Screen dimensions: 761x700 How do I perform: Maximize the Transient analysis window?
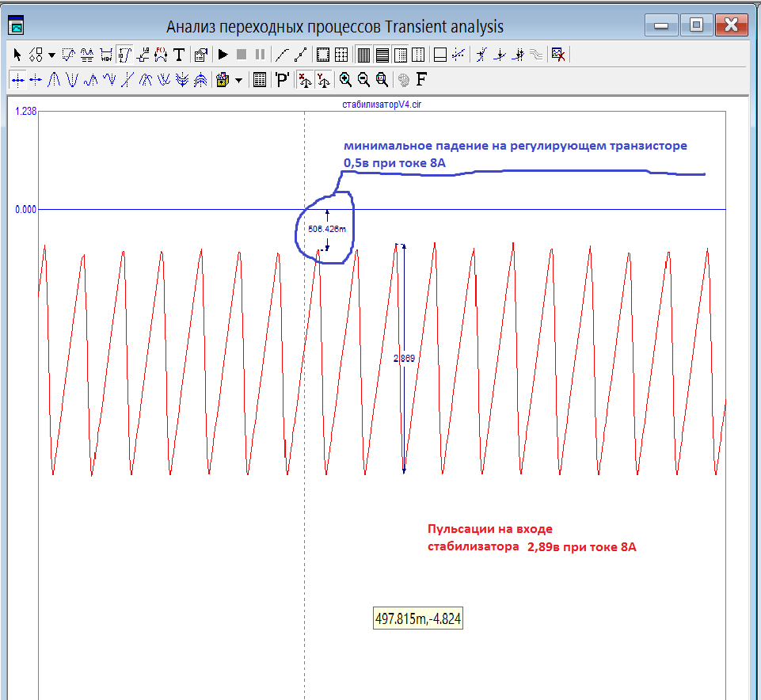tap(697, 25)
